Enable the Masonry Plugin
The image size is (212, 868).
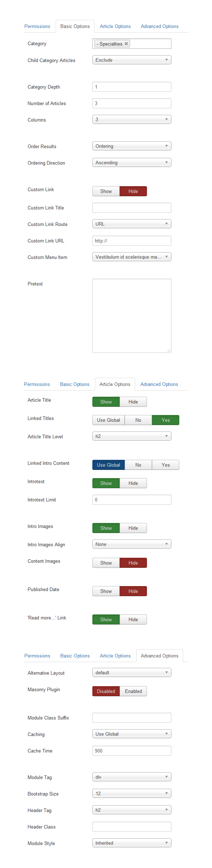pos(133,691)
